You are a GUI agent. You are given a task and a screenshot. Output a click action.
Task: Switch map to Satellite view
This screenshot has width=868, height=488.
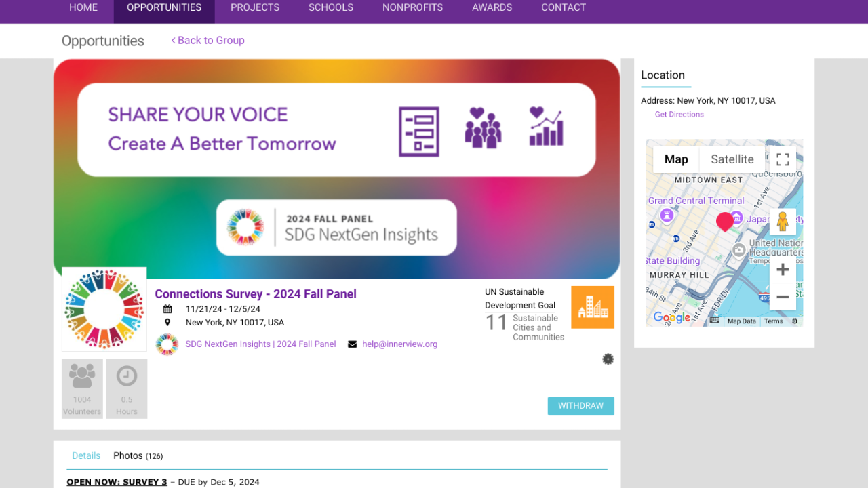[732, 159]
